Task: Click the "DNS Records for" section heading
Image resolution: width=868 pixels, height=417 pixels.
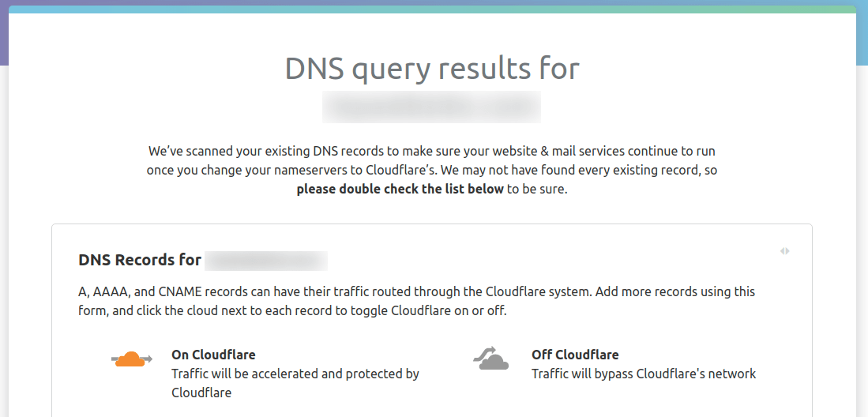Action: pos(140,261)
